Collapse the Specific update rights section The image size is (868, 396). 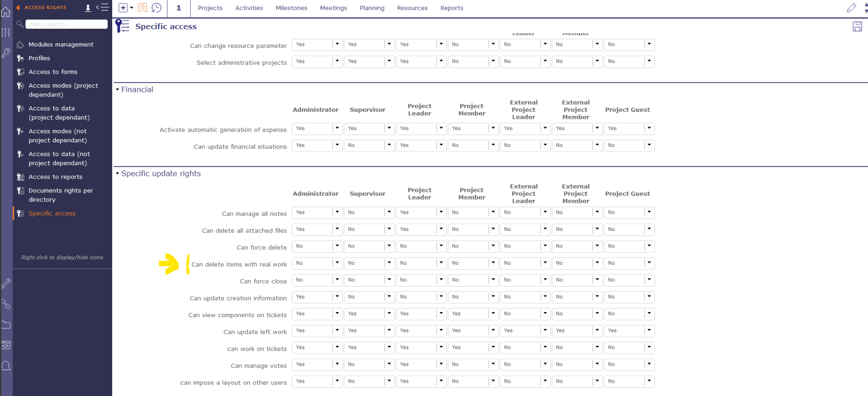pyautogui.click(x=118, y=173)
